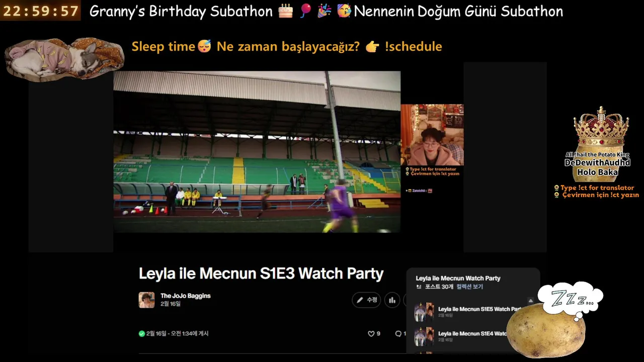Click the Granny's Birthday Subathon title
The image size is (644, 362).
coord(181,11)
